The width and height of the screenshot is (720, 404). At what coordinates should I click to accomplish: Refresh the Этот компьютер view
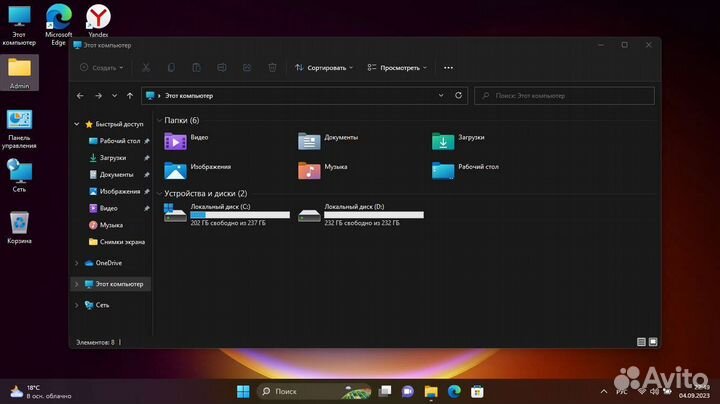click(458, 95)
